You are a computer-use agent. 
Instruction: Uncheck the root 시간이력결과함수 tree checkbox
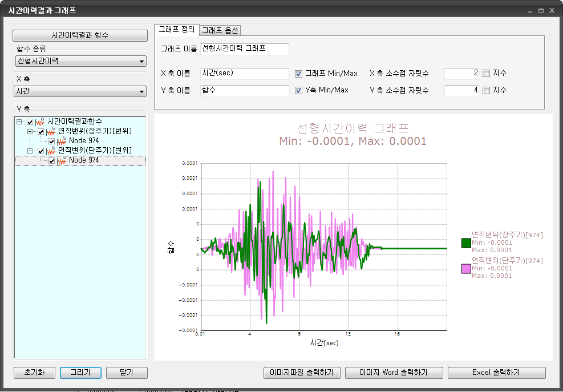[30, 122]
